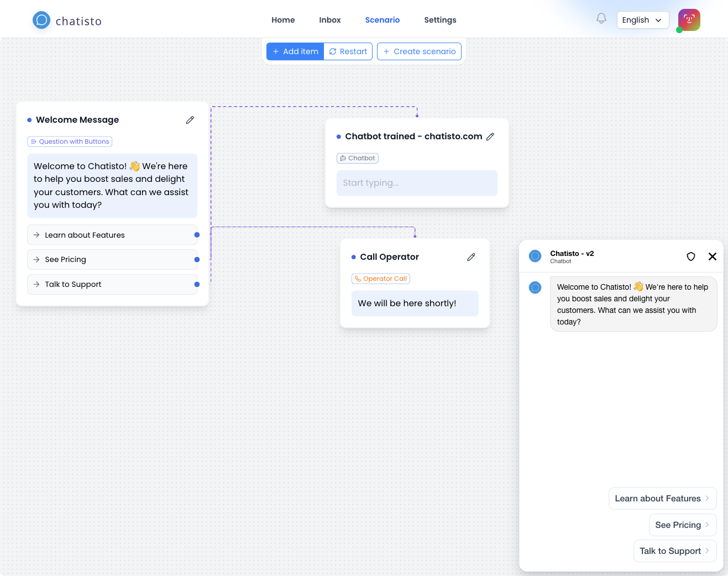Click the chat preview header avatar
The width and height of the screenshot is (728, 576).
(x=535, y=256)
